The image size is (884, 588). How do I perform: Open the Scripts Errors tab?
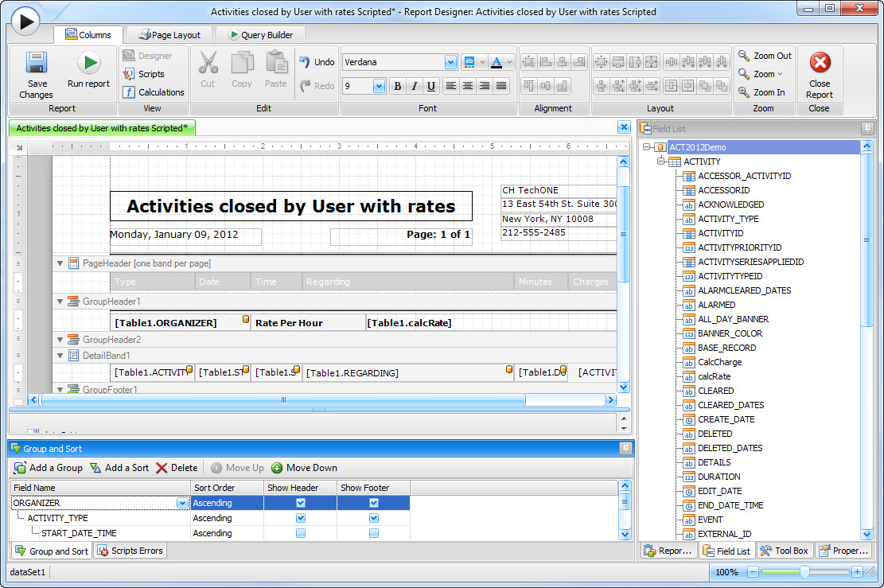tap(130, 551)
